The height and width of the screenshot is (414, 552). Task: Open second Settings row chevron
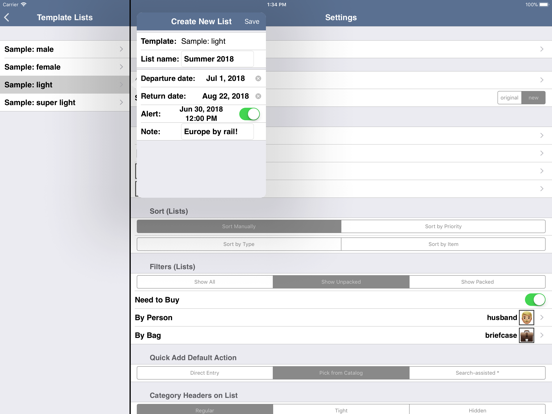pyautogui.click(x=541, y=80)
